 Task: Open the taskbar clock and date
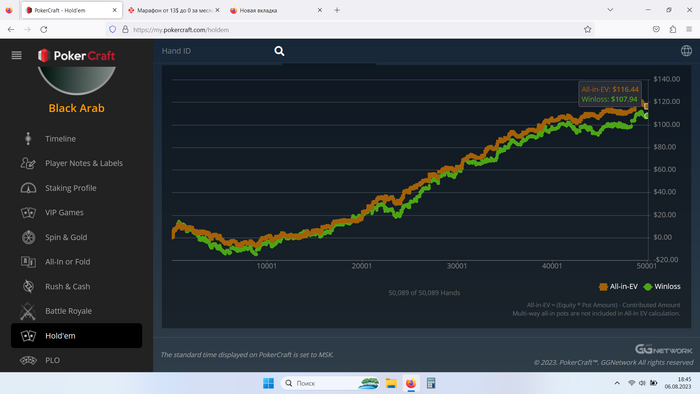tap(678, 383)
